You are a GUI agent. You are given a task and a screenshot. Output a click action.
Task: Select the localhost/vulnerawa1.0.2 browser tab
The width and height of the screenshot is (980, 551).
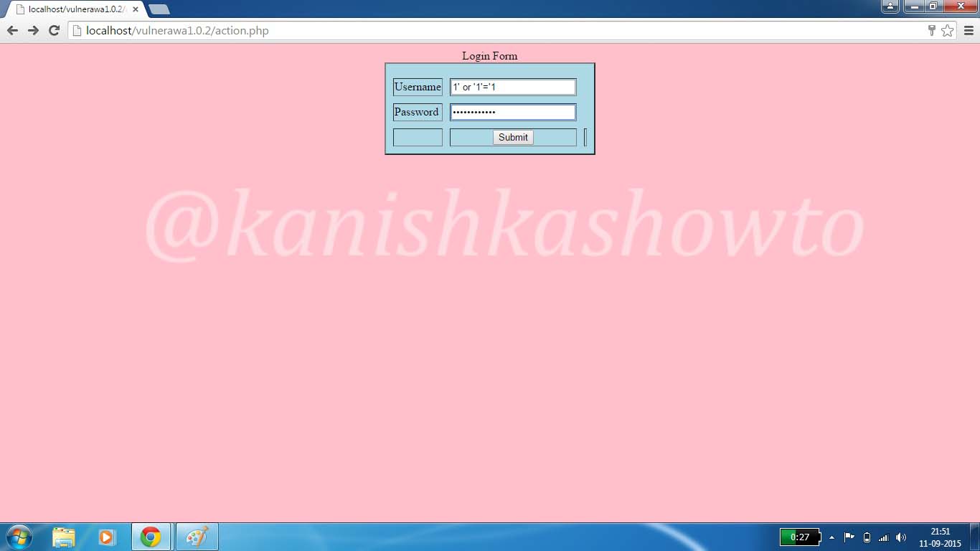[x=68, y=9]
